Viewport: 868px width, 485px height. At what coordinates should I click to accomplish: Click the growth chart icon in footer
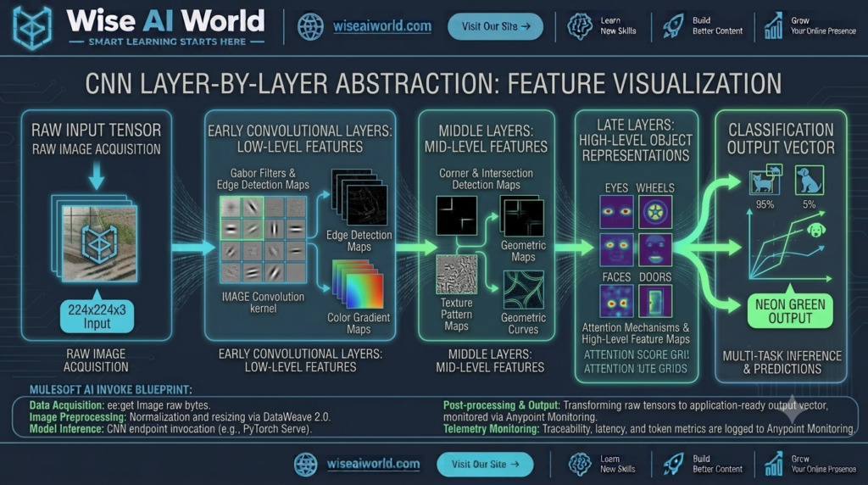click(774, 464)
